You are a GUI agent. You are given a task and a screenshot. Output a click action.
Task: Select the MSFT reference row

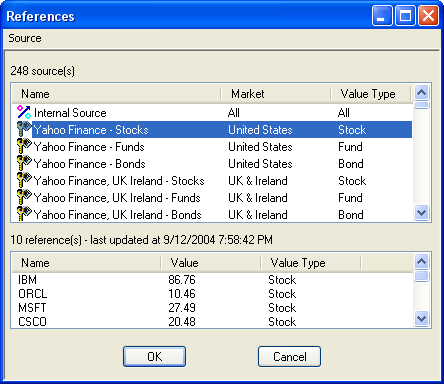(212, 308)
